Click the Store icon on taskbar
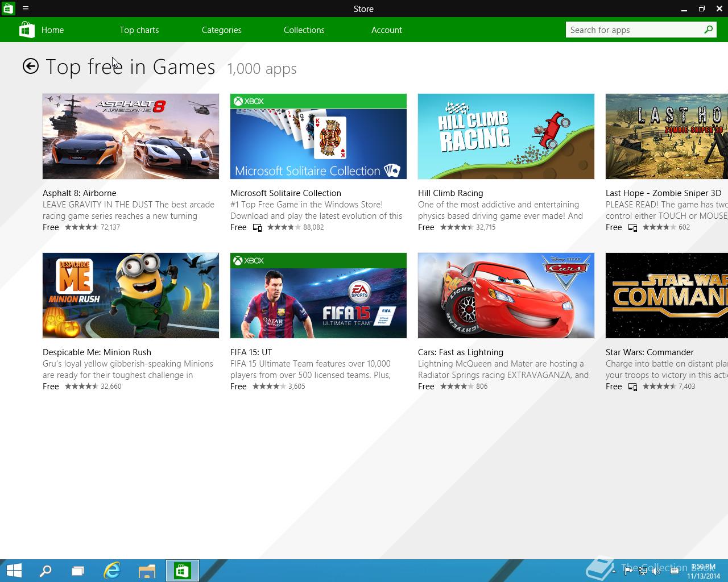Image resolution: width=728 pixels, height=582 pixels. click(183, 571)
